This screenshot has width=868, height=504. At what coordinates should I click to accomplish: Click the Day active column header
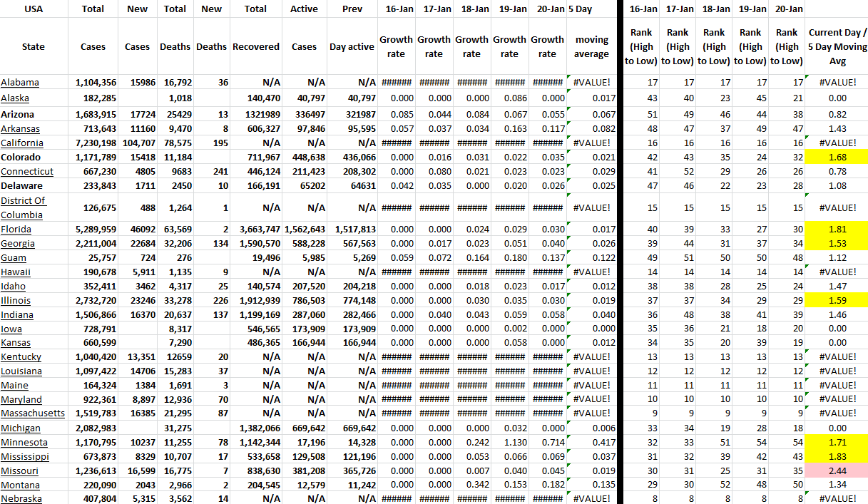coord(352,47)
